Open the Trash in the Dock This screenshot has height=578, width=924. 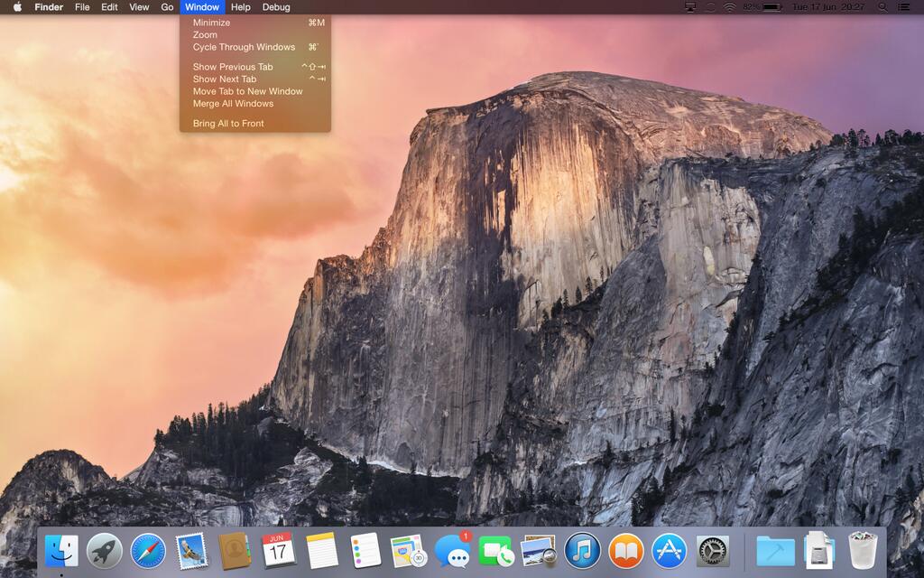863,551
